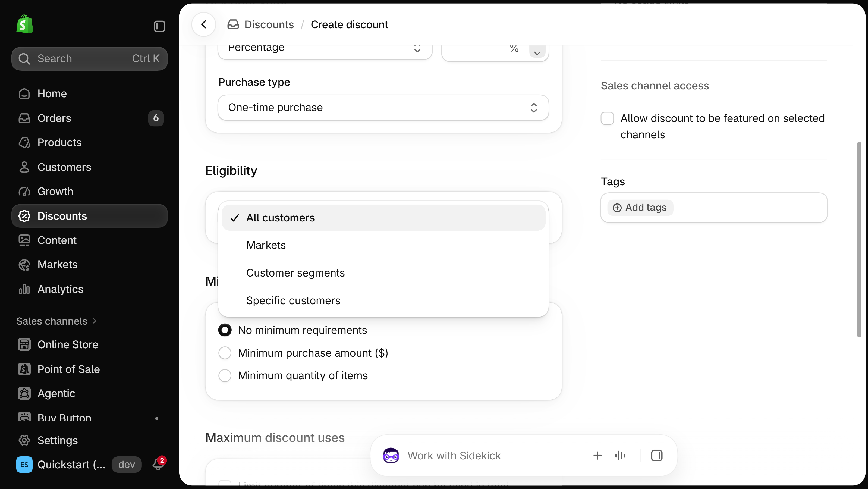The image size is (868, 489).
Task: Click the Analytics bar chart icon
Action: point(24,289)
